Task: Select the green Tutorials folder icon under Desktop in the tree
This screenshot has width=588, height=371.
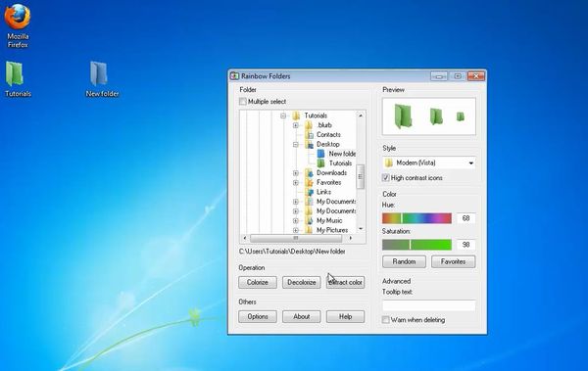Action: tap(321, 163)
